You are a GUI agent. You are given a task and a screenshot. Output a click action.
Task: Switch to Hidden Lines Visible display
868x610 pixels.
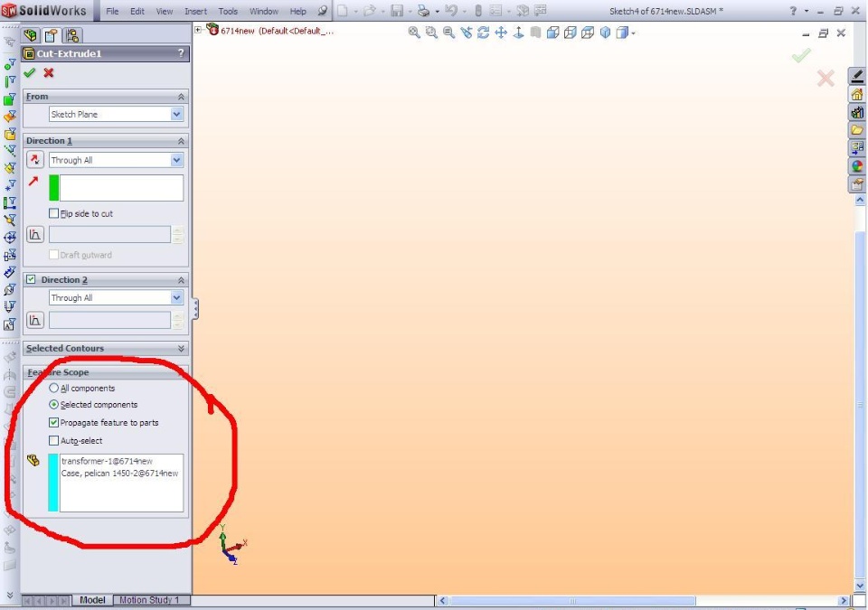click(x=571, y=33)
